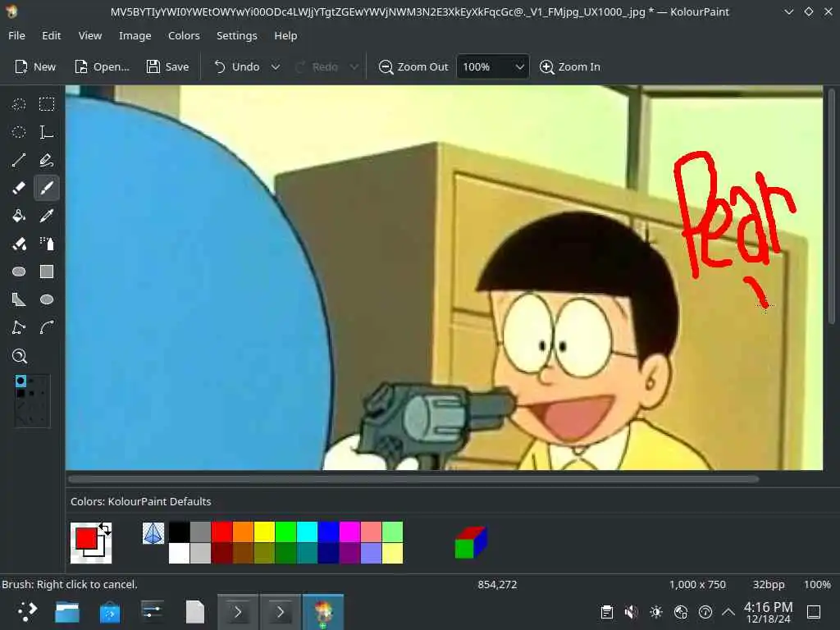Choose the Connected Lines tool
The height and width of the screenshot is (630, 840).
pyautogui.click(x=19, y=327)
